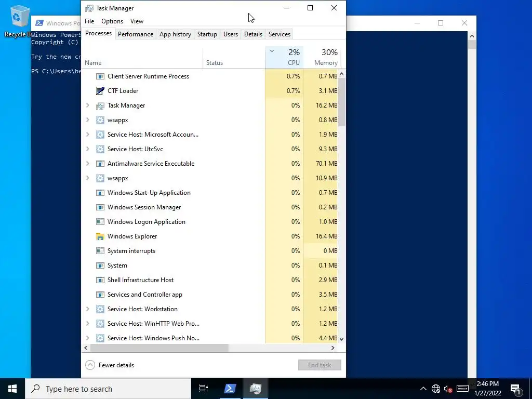Expand the first wsappx process group
Image resolution: width=532 pixels, height=399 pixels.
(87, 120)
